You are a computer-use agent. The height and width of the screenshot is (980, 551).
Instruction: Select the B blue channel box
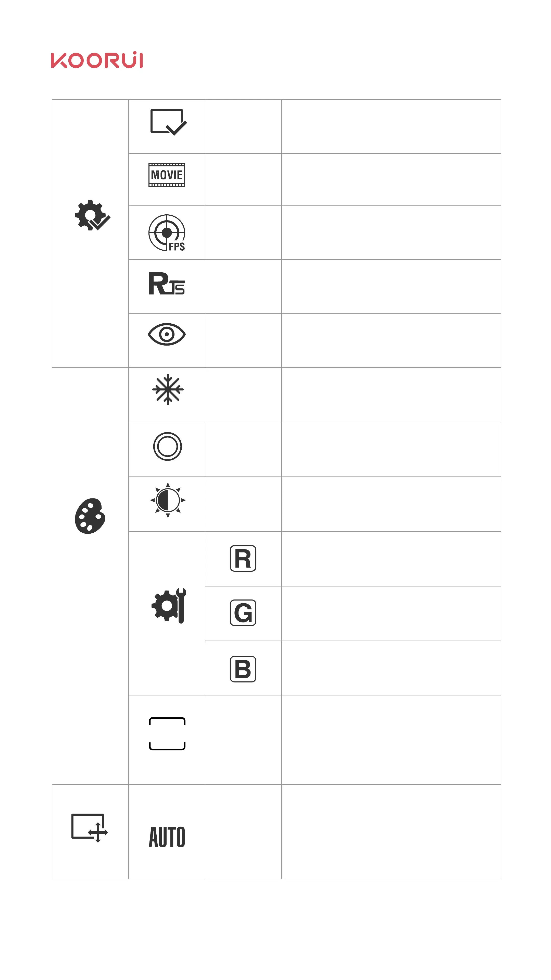tap(243, 669)
